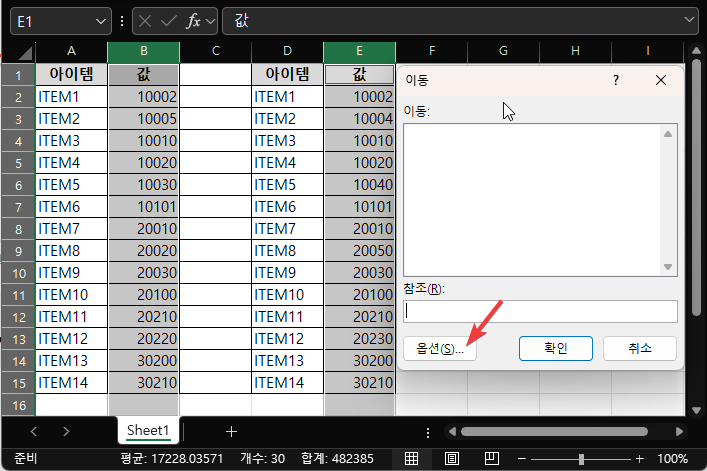Image resolution: width=707 pixels, height=471 pixels.
Task: Click cell E3 with value 10004
Action: click(359, 119)
